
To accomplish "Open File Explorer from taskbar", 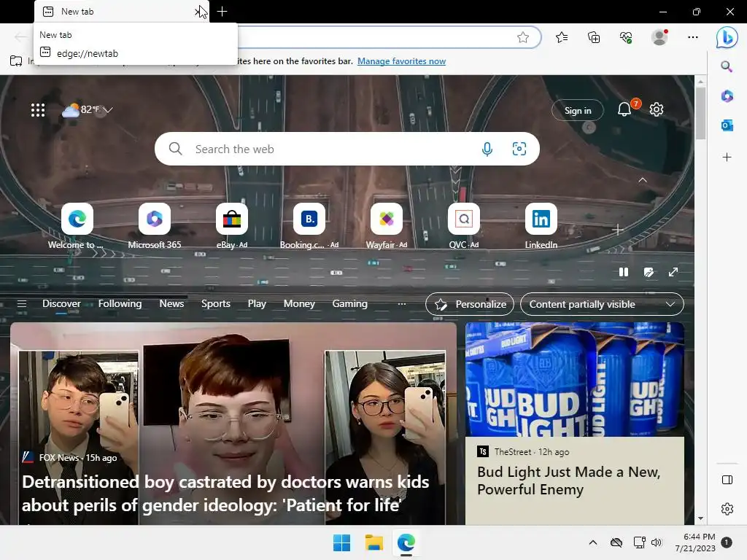I will pyautogui.click(x=374, y=542).
